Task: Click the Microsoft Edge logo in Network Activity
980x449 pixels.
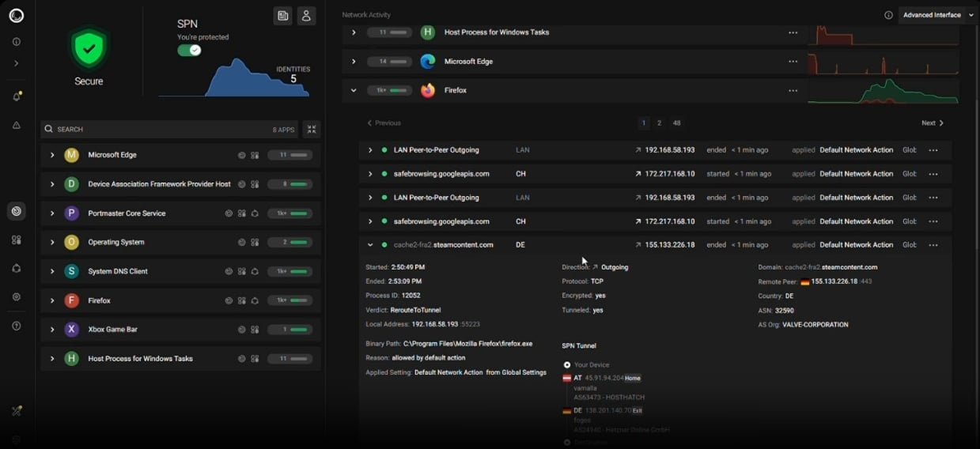Action: tap(428, 61)
